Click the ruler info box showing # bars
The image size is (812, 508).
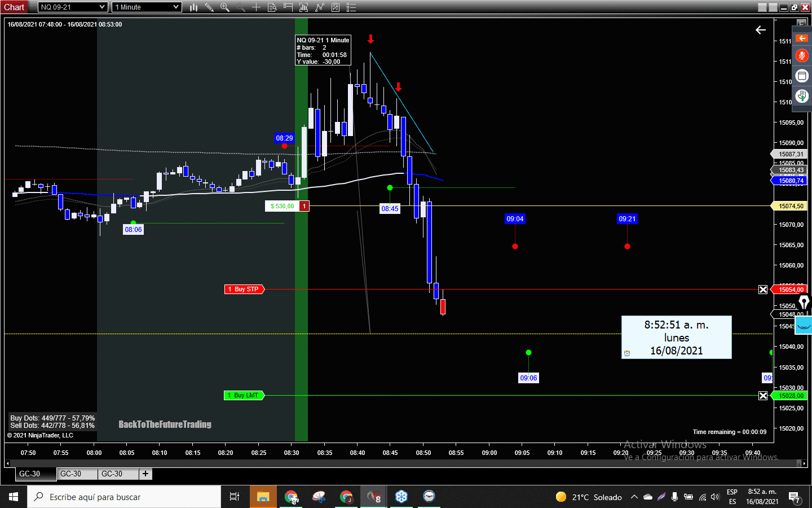click(323, 51)
